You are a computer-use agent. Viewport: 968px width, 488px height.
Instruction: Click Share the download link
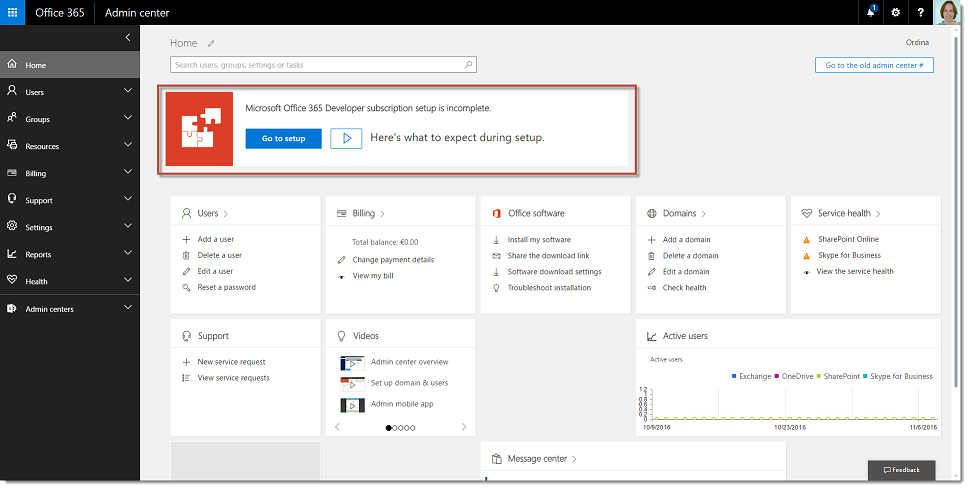coord(548,256)
